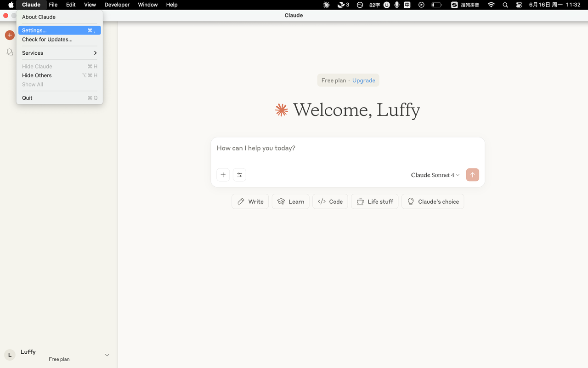Open the File menu
The width and height of the screenshot is (588, 368).
(x=53, y=5)
